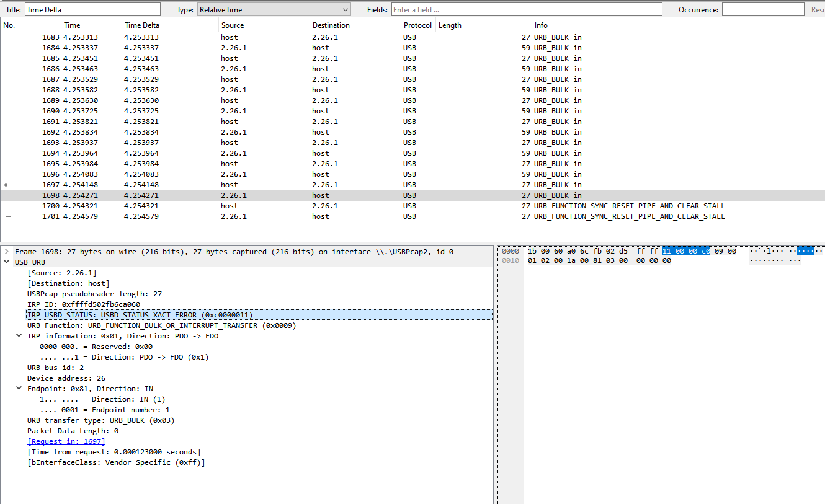Select packet 1683 in the packet list
Image resolution: width=825 pixels, height=504 pixels.
tap(248, 37)
